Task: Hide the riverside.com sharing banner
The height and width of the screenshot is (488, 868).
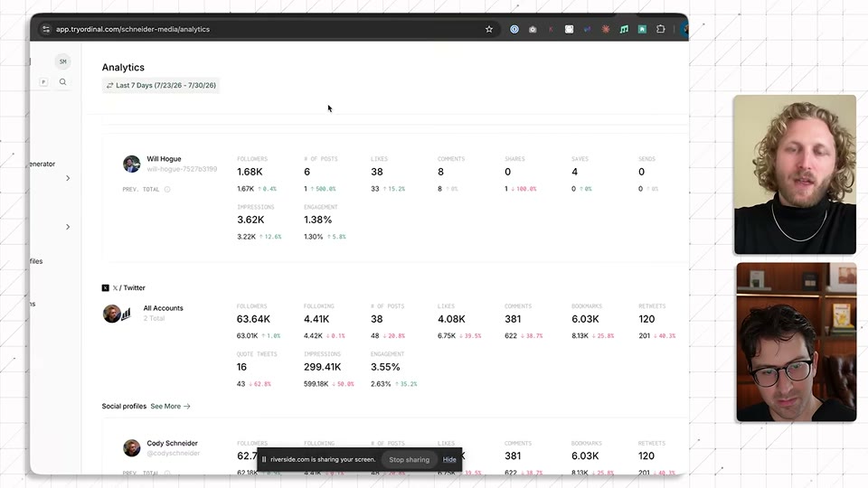Action: click(449, 460)
